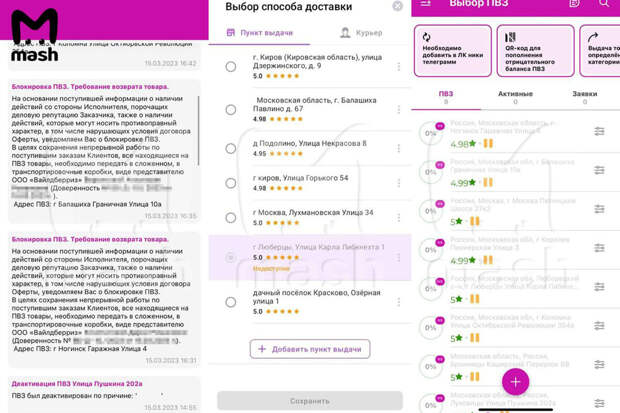
Task: Choose the Балашиха Павлино radio button
Action: click(x=231, y=109)
